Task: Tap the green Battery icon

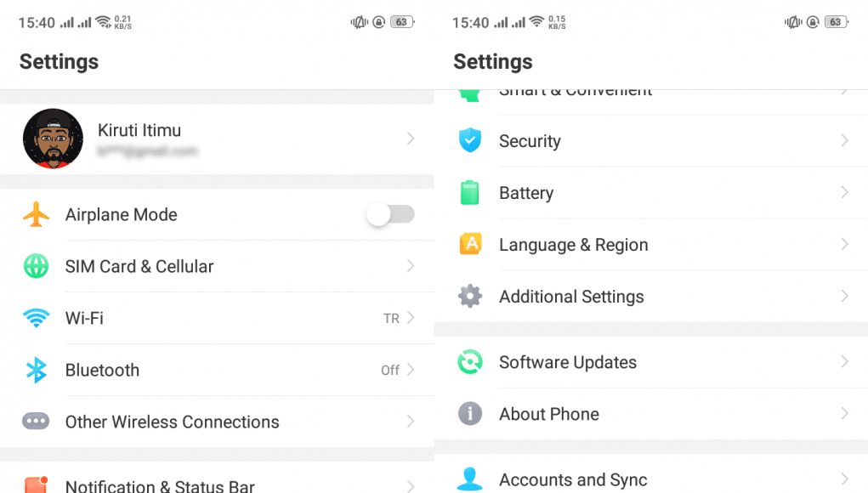Action: (x=470, y=193)
